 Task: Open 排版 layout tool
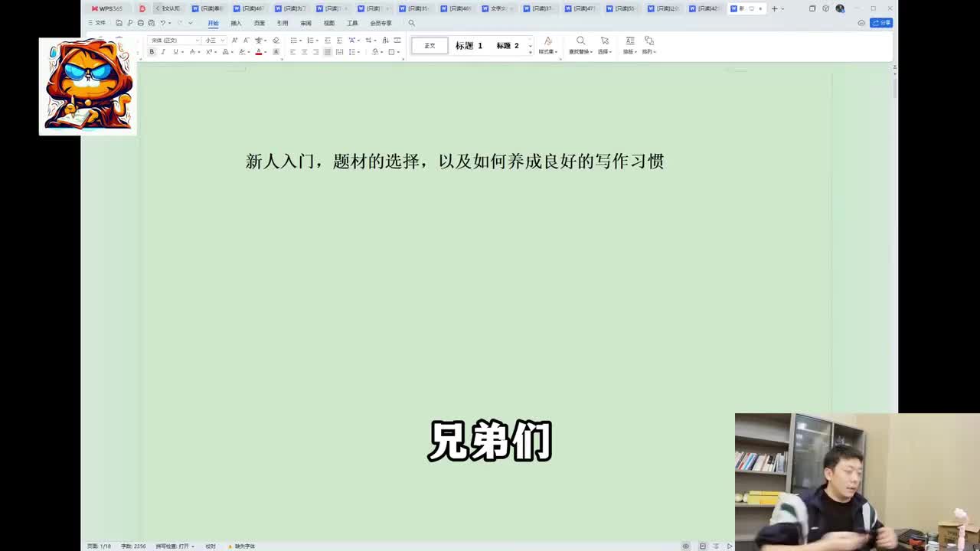629,46
